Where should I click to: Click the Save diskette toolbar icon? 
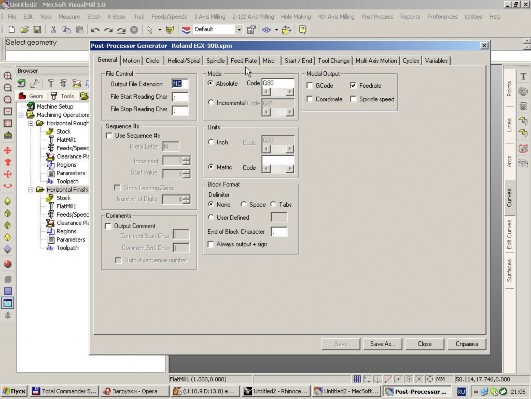point(37,30)
